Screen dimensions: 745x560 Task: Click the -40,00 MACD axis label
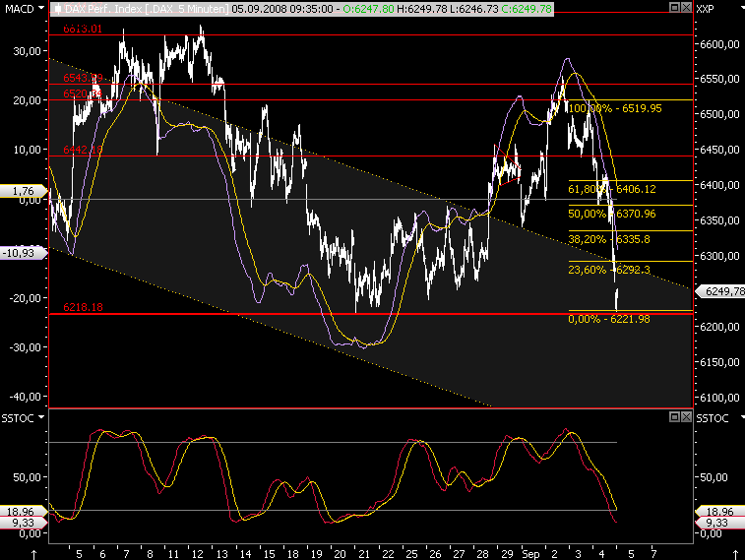26,396
